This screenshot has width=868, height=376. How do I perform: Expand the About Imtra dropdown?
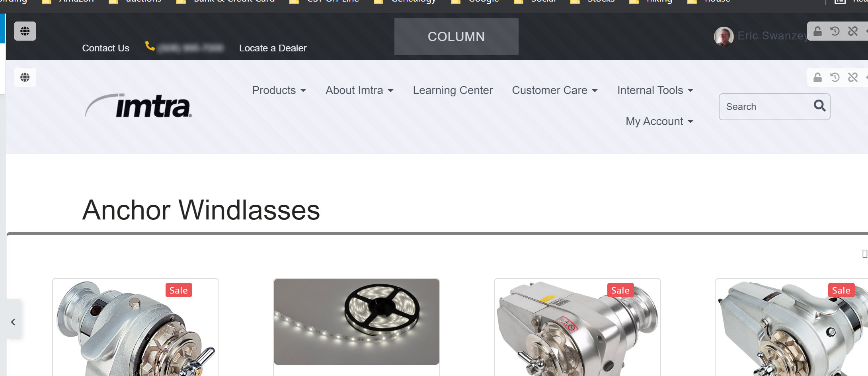[359, 90]
